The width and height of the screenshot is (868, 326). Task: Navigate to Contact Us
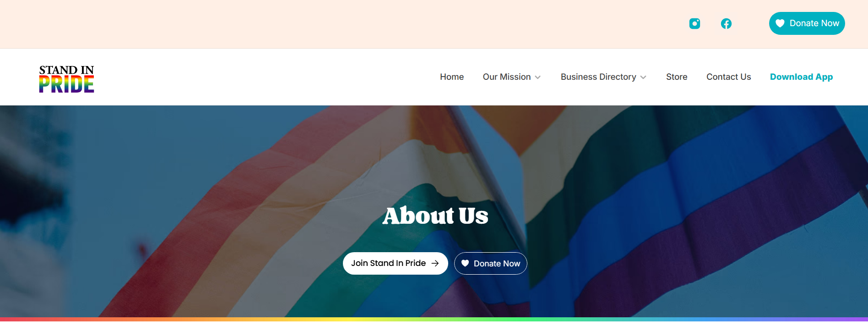click(x=728, y=77)
